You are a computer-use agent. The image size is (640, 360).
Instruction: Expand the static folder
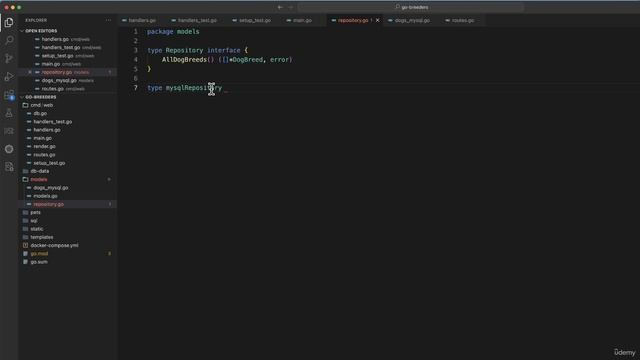point(37,229)
